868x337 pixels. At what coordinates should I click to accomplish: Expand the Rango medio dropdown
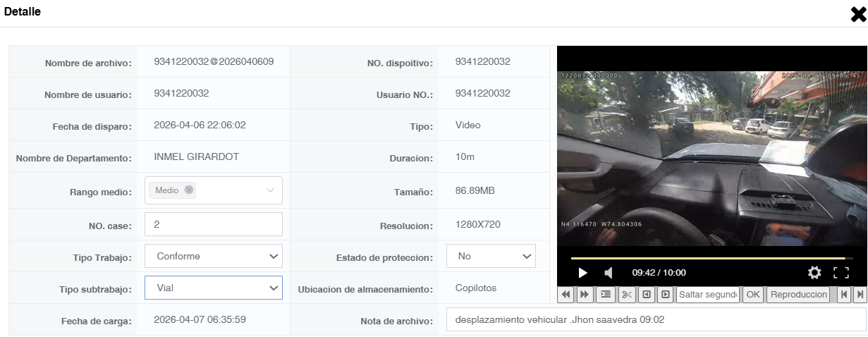(270, 190)
